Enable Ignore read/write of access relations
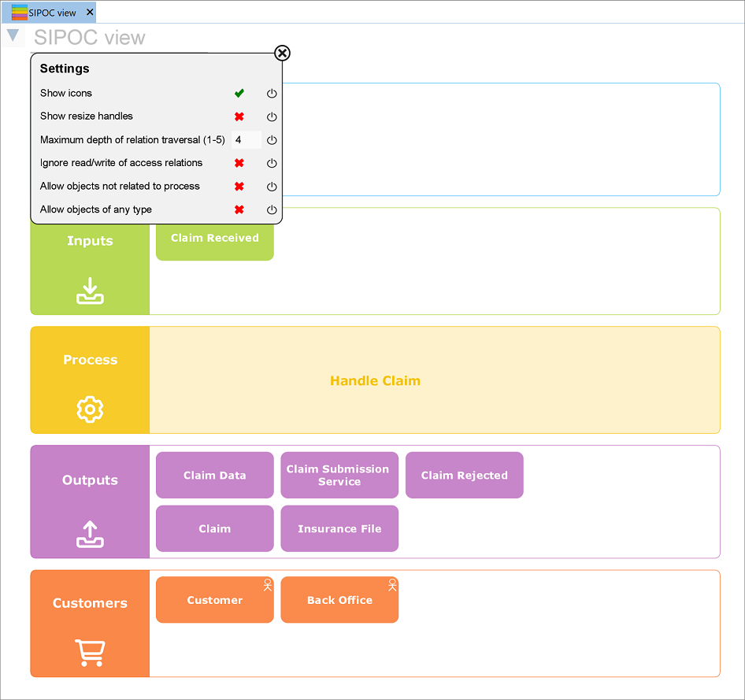Screen dimensions: 745x700 [239, 163]
